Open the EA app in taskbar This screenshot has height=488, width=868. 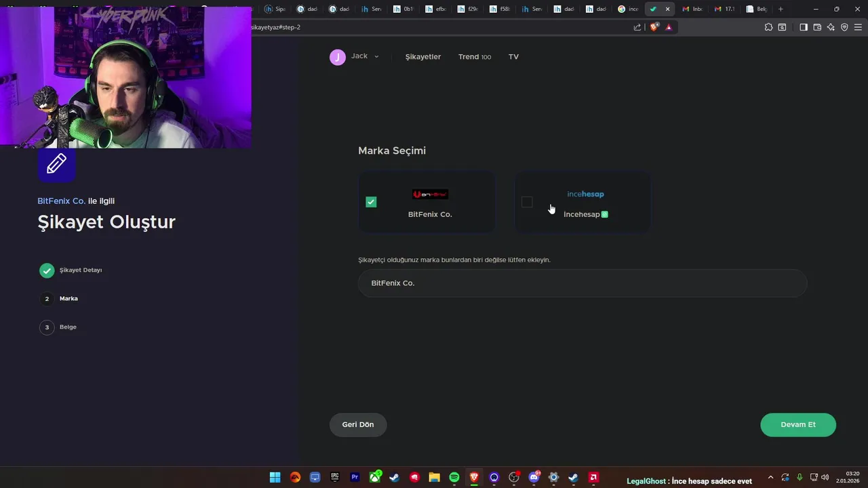[x=295, y=477]
